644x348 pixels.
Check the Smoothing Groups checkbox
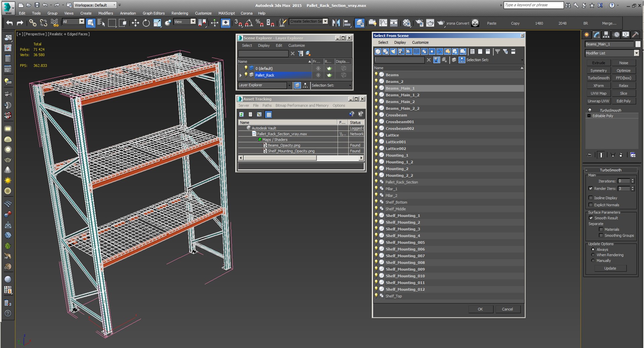pyautogui.click(x=601, y=235)
